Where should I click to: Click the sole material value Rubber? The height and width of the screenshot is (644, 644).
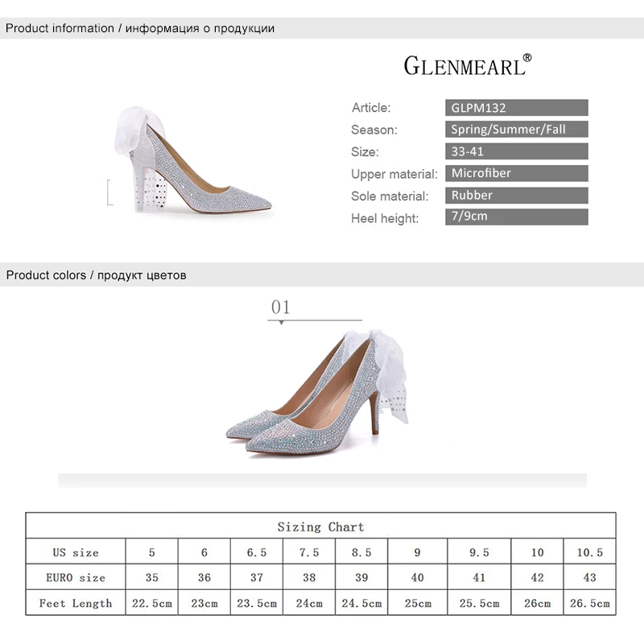pyautogui.click(x=517, y=196)
